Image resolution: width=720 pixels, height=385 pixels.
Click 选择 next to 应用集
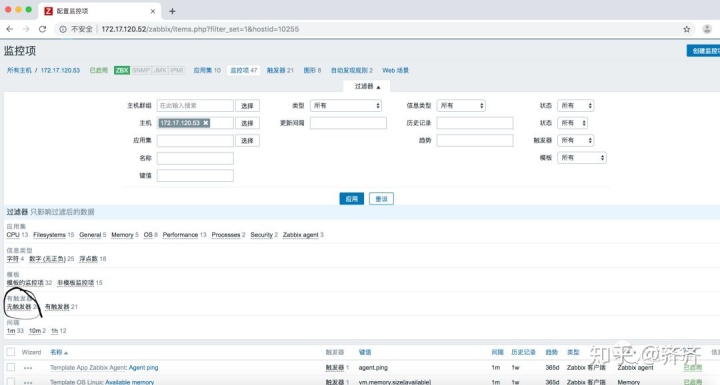[x=248, y=141]
